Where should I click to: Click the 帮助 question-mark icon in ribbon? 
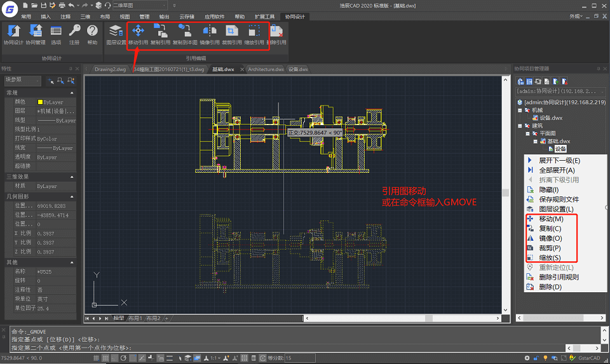[x=92, y=30]
